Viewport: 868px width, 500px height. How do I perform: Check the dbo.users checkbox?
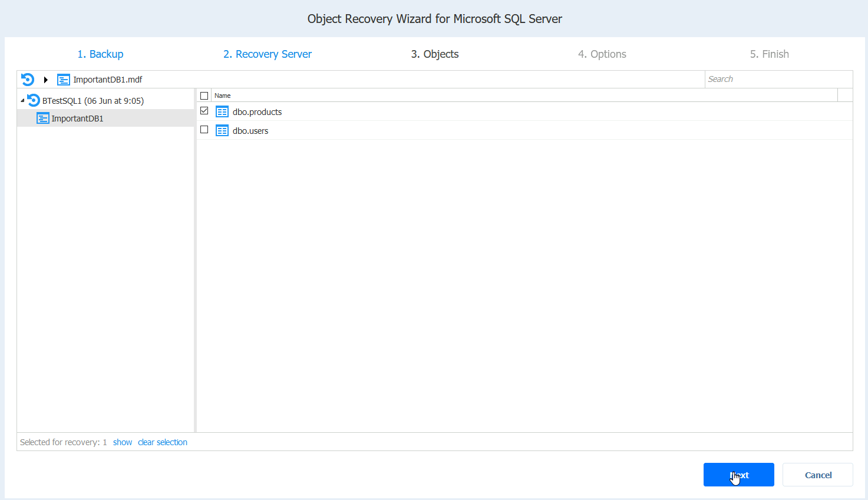point(204,130)
